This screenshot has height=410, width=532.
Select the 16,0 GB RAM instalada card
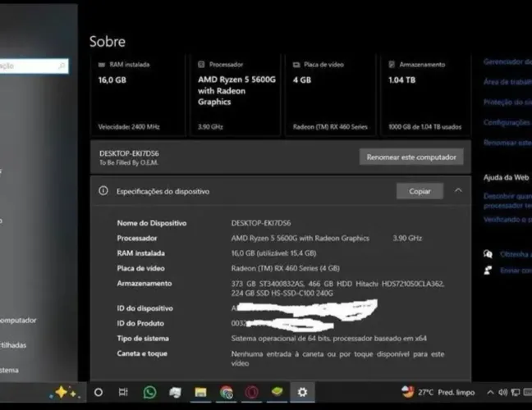pos(138,96)
